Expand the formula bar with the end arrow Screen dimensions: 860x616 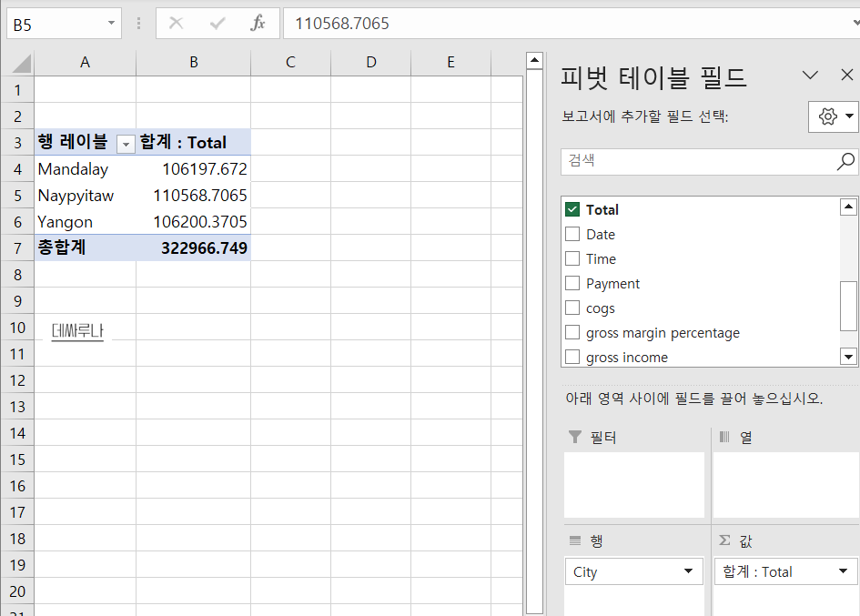point(855,23)
